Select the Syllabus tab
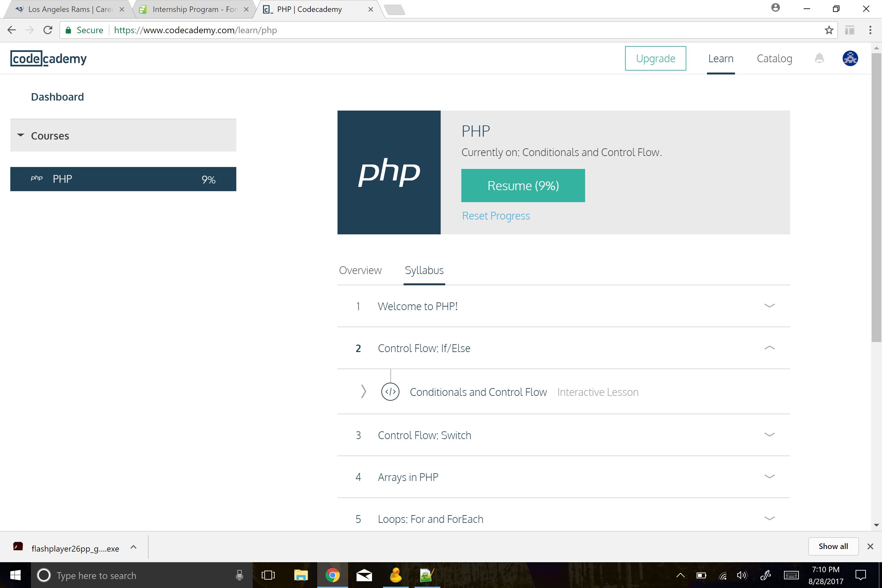882x588 pixels. tap(423, 270)
